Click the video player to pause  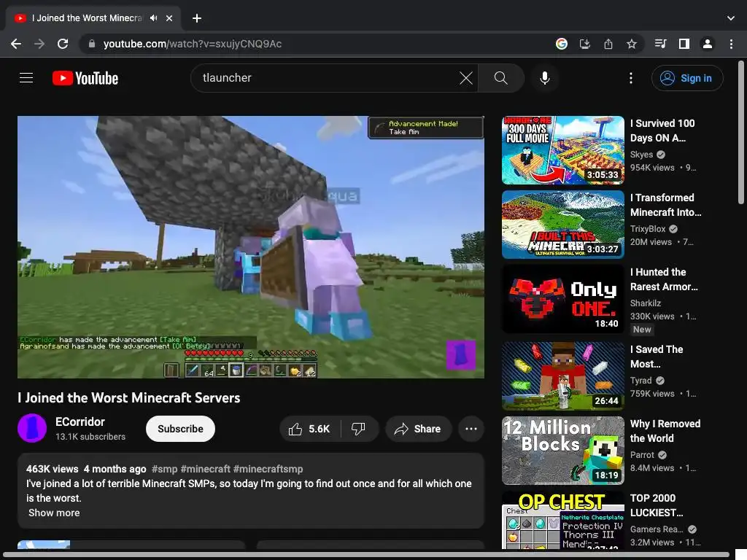click(251, 247)
